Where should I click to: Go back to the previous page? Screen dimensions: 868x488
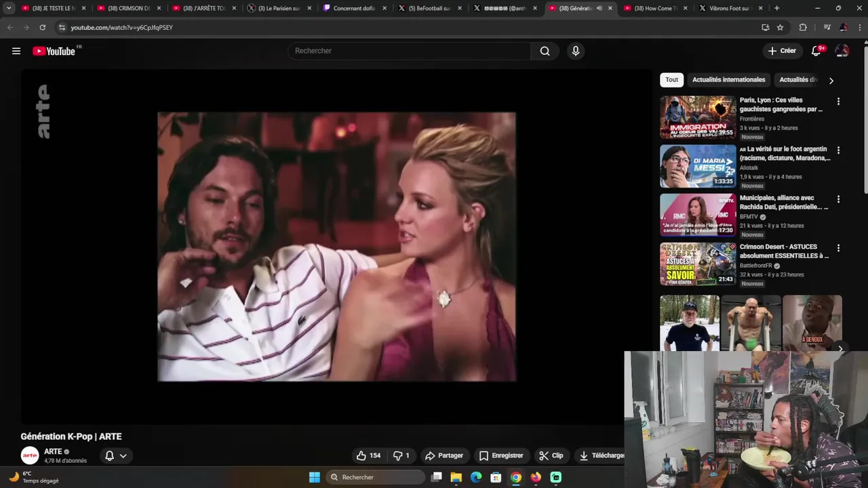[x=9, y=27]
